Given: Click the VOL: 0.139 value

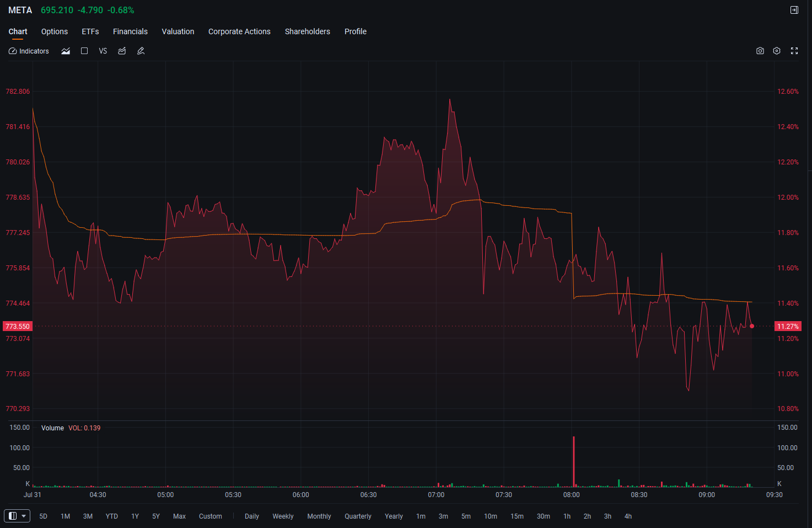Looking at the screenshot, I should (x=84, y=428).
